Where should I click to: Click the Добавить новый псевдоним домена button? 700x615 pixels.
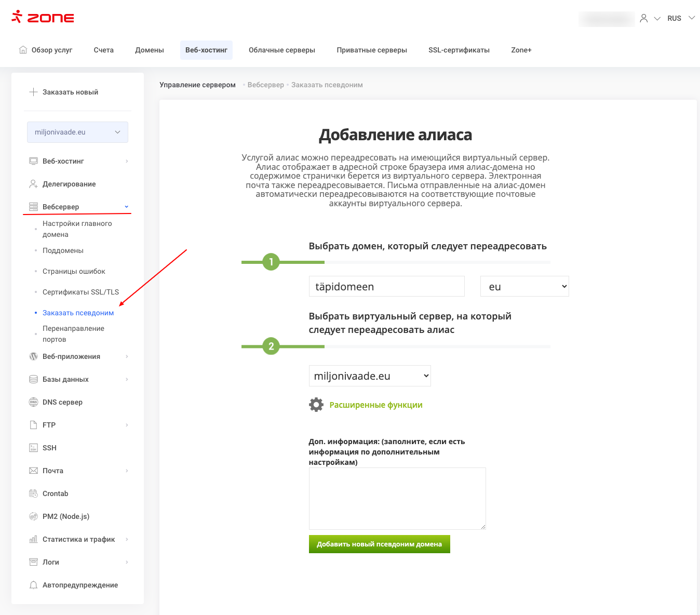(379, 544)
